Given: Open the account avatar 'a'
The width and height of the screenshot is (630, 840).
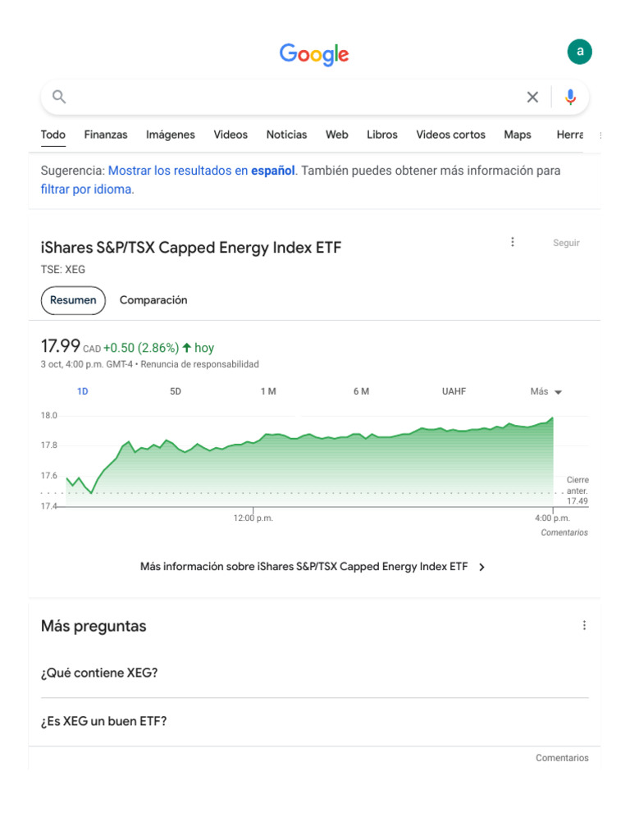Looking at the screenshot, I should coord(580,52).
